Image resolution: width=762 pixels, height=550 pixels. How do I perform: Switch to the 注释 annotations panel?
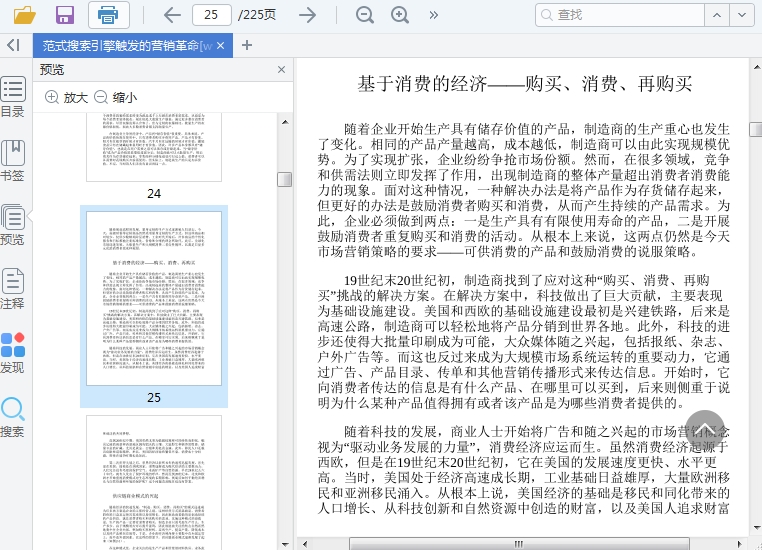coord(13,289)
